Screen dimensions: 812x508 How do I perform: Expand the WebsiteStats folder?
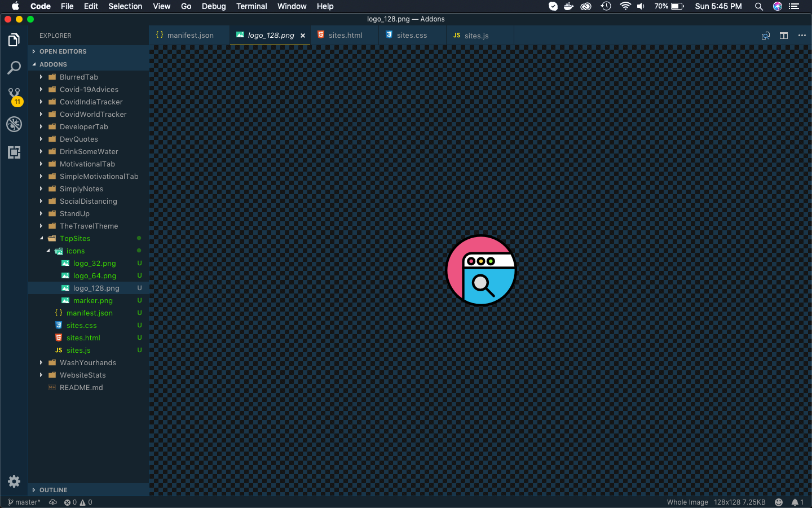point(89,375)
